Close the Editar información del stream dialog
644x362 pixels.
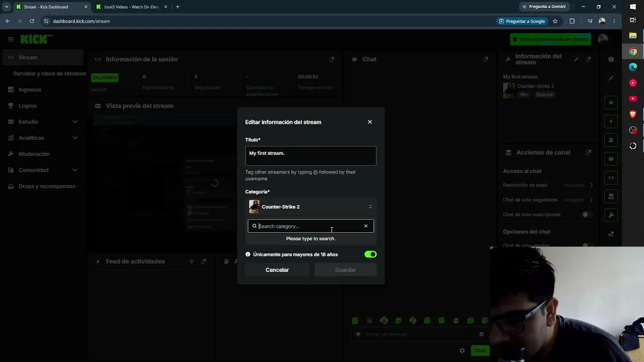tap(370, 122)
